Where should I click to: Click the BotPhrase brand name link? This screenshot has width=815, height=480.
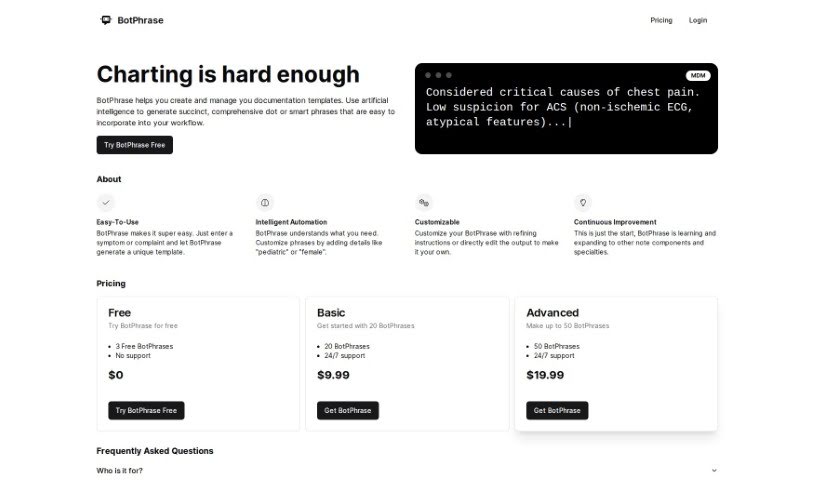coord(140,20)
